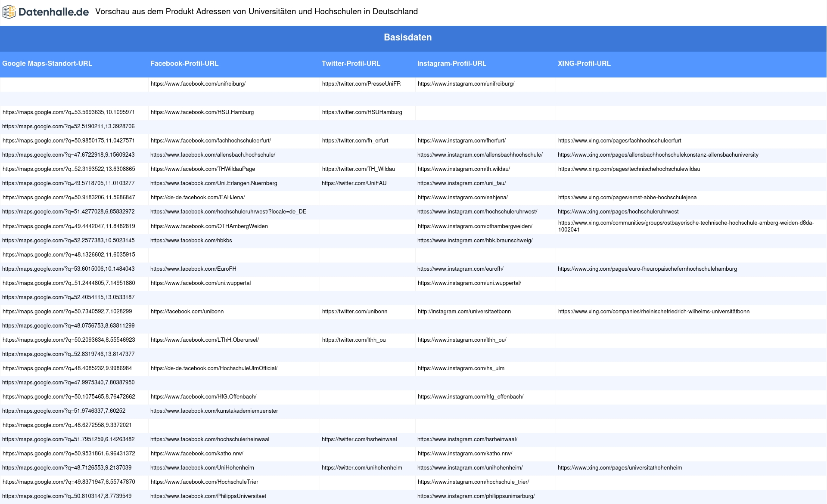Open the instagram.com/othambergweiden/ link

point(475,226)
